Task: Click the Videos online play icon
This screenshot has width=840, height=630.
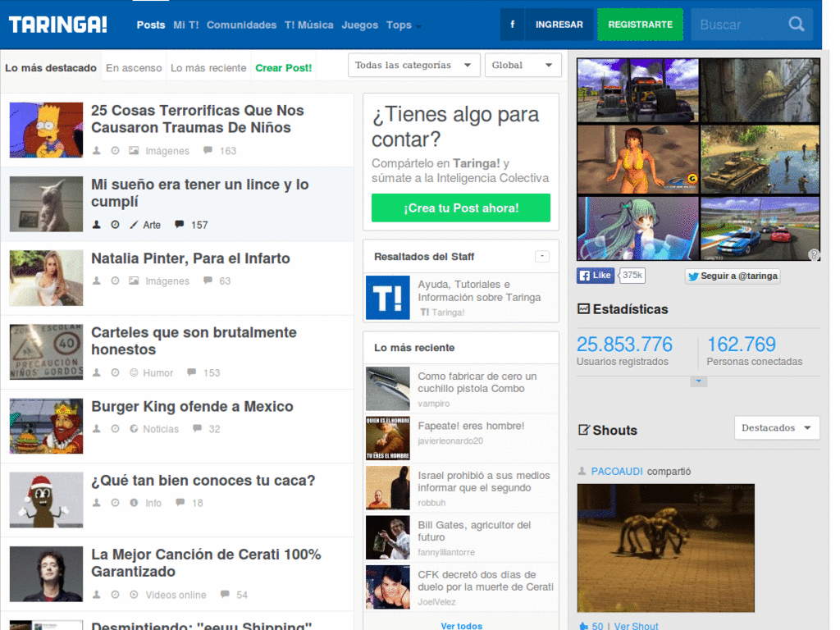Action: tap(134, 595)
